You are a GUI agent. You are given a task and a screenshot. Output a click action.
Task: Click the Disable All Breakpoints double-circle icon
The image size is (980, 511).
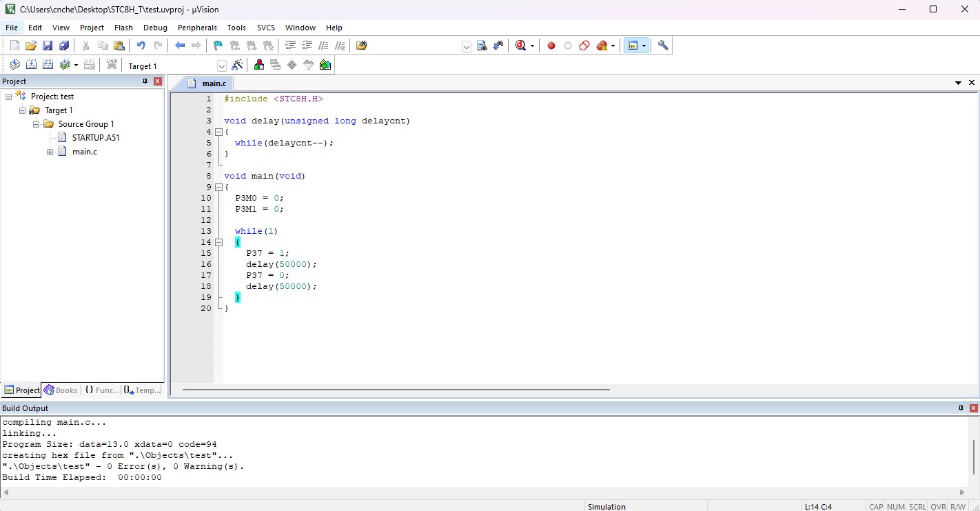pyautogui.click(x=584, y=46)
